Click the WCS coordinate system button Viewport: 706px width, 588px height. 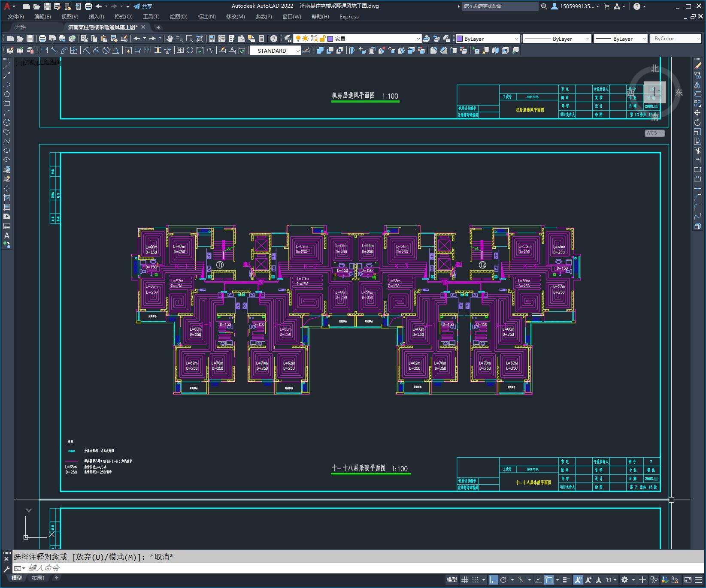654,133
